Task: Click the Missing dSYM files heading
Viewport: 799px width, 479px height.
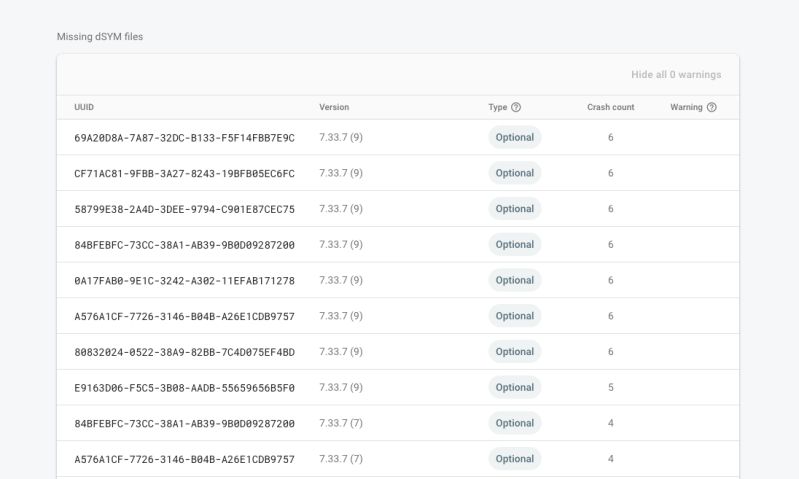Action: pyautogui.click(x=100, y=37)
